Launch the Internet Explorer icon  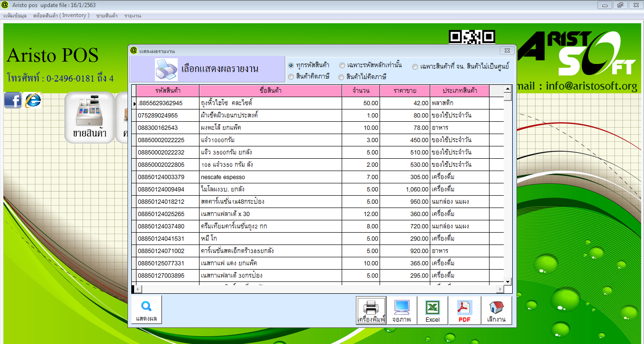(33, 100)
